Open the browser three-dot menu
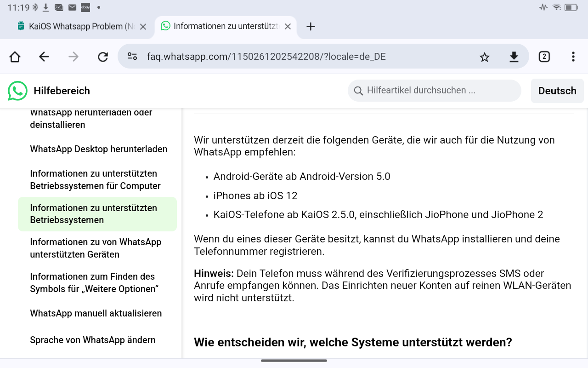Image resolution: width=588 pixels, height=368 pixels. pyautogui.click(x=573, y=57)
